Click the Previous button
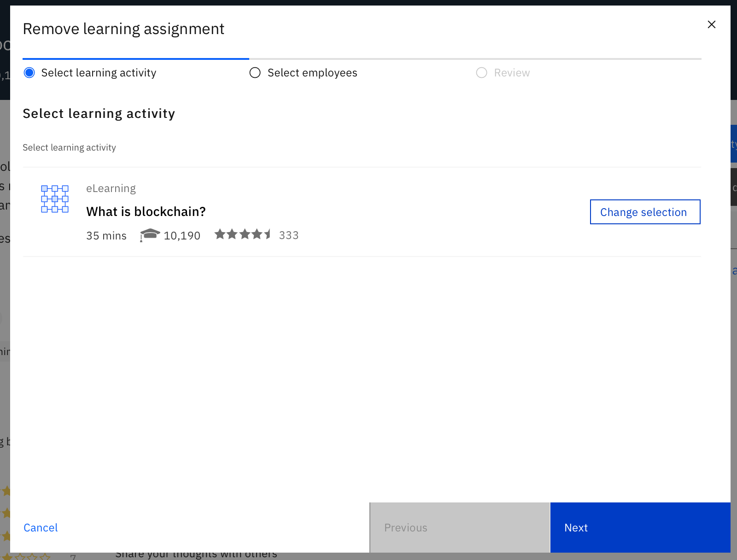This screenshot has width=737, height=560. click(460, 527)
